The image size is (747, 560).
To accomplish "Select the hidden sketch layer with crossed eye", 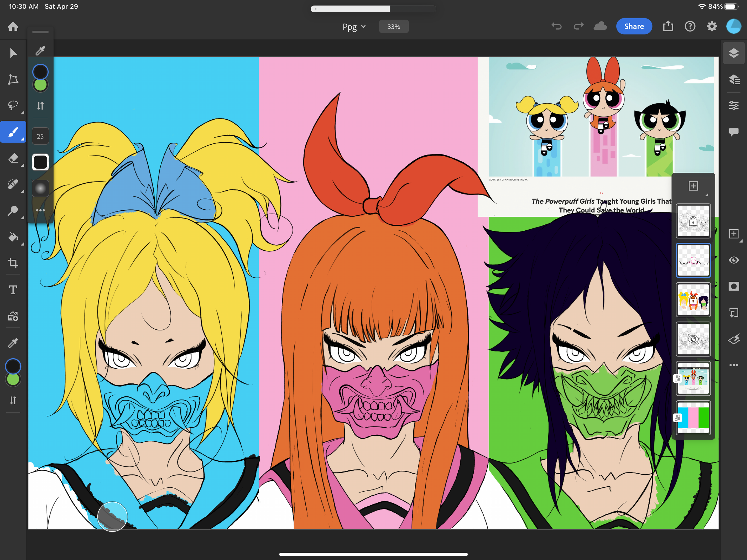I will [x=693, y=339].
